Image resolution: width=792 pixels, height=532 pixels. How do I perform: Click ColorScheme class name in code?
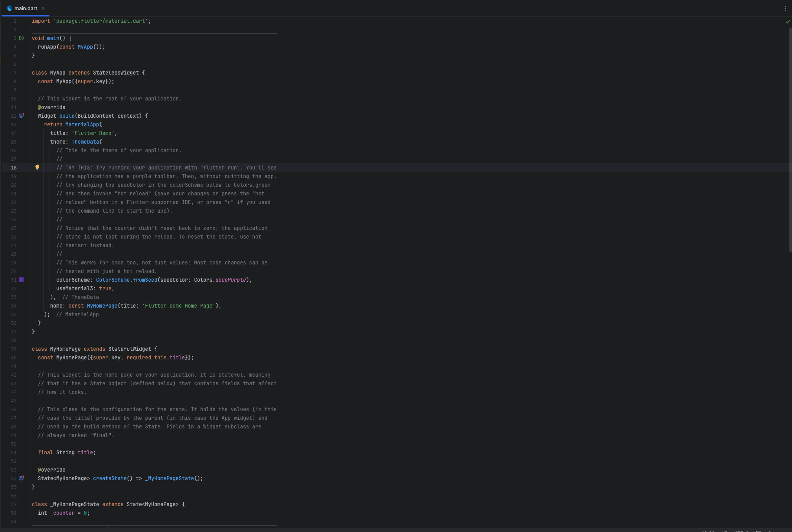click(x=113, y=280)
